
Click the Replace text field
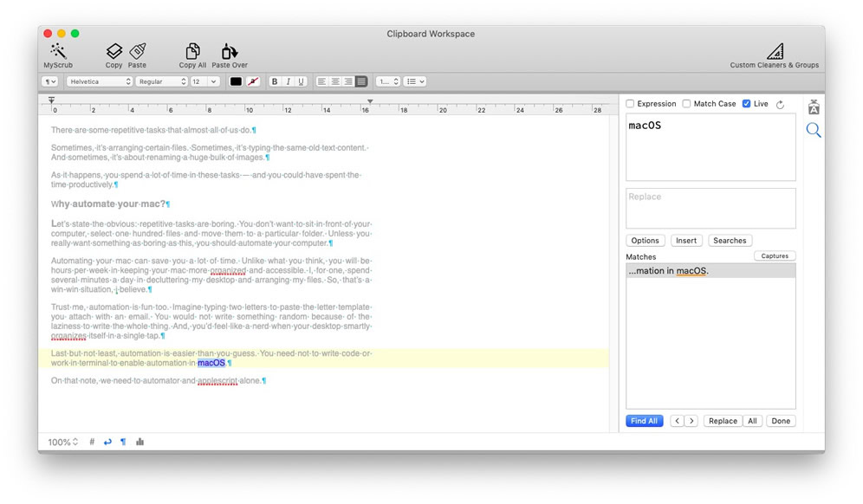tap(711, 209)
